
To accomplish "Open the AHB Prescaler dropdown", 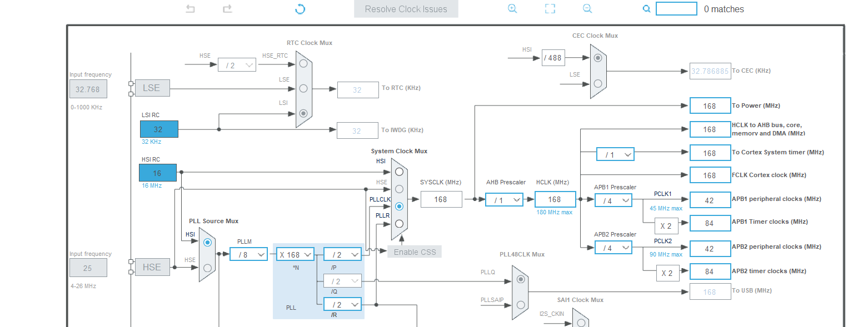I will click(x=504, y=200).
